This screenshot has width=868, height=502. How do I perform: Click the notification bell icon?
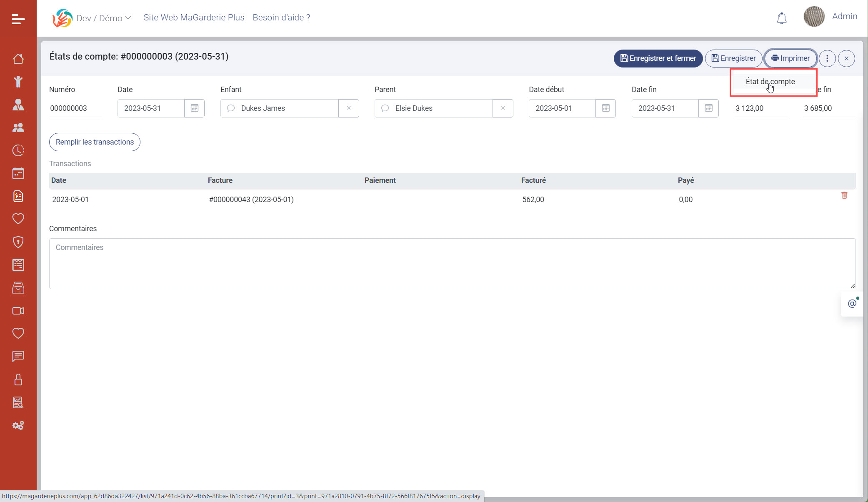pos(781,18)
